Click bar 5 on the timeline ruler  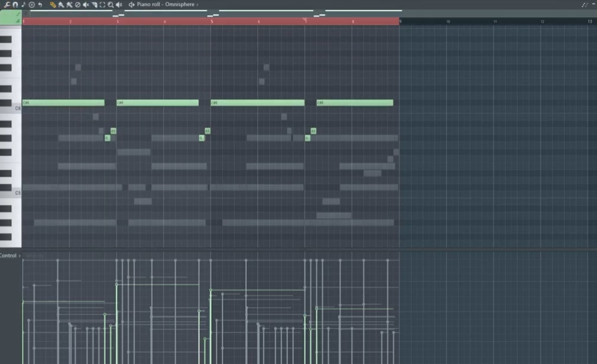pyautogui.click(x=212, y=22)
